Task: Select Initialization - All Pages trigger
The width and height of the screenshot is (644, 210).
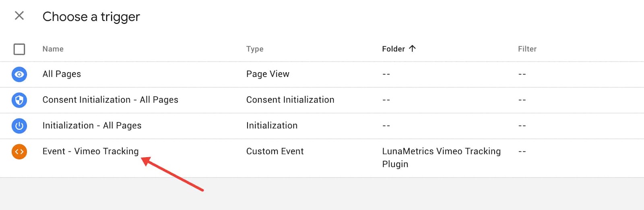Action: [x=92, y=125]
